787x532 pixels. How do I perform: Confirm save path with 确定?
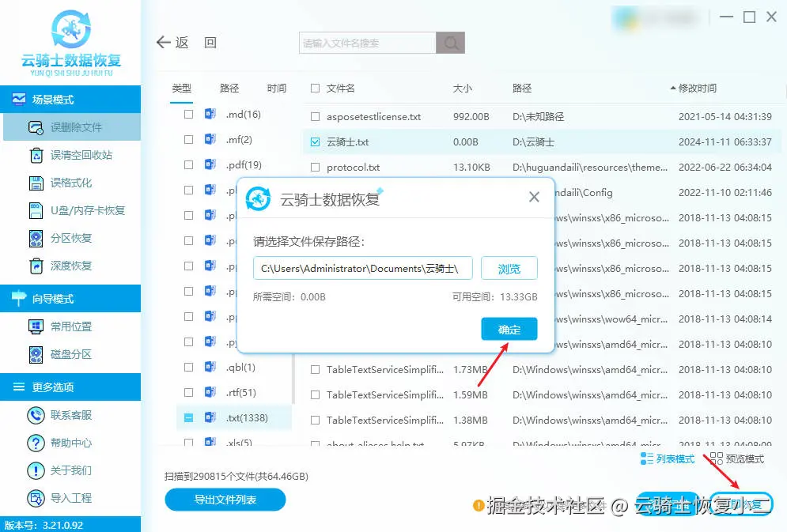[509, 329]
